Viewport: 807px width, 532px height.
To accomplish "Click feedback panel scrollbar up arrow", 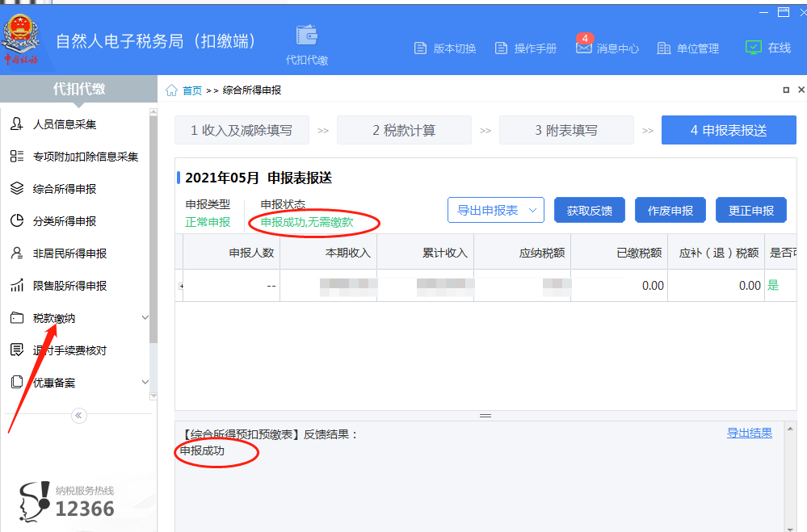I will 791,429.
